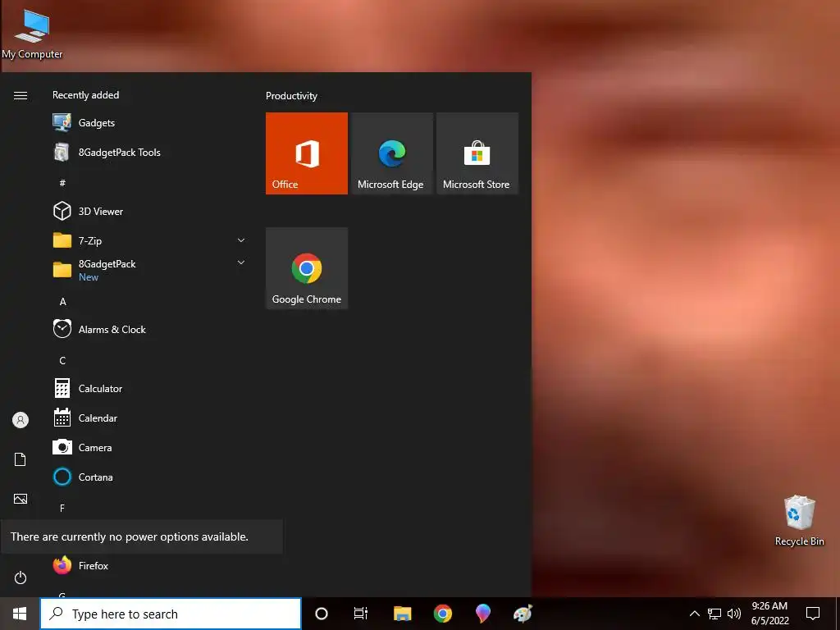Open Documents from Start sidebar
The width and height of the screenshot is (840, 630).
point(21,459)
